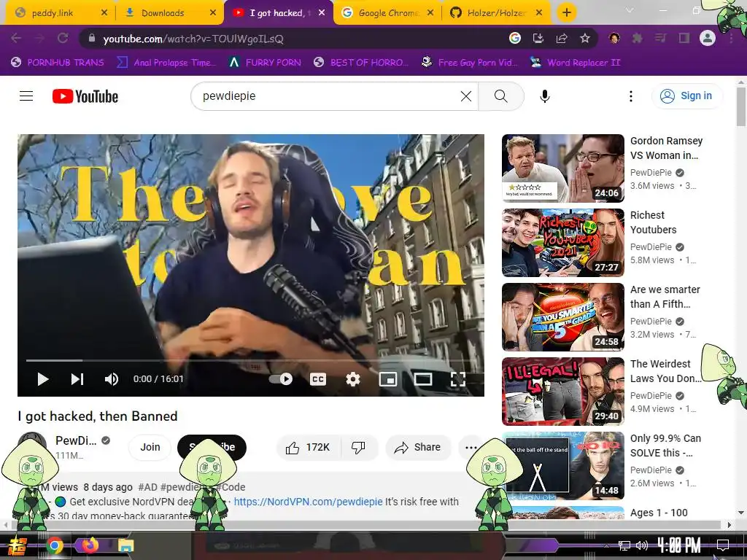Open the extensions puzzle icon
The width and height of the screenshot is (747, 560).
coord(638,38)
